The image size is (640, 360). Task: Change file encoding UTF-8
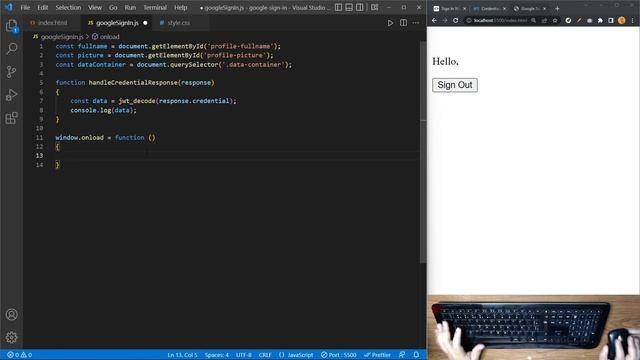pos(244,355)
